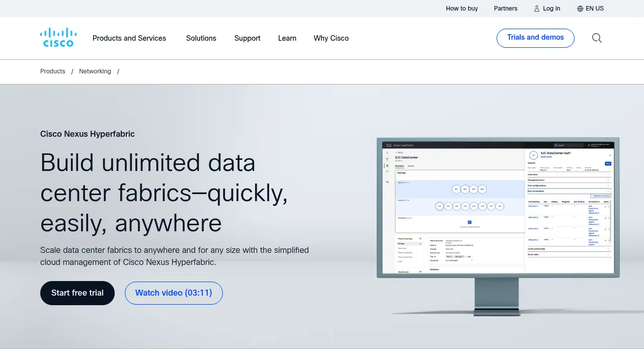Image resolution: width=644 pixels, height=362 pixels.
Task: Click the Hyperfabric monitor screenshot image
Action: pos(498,226)
